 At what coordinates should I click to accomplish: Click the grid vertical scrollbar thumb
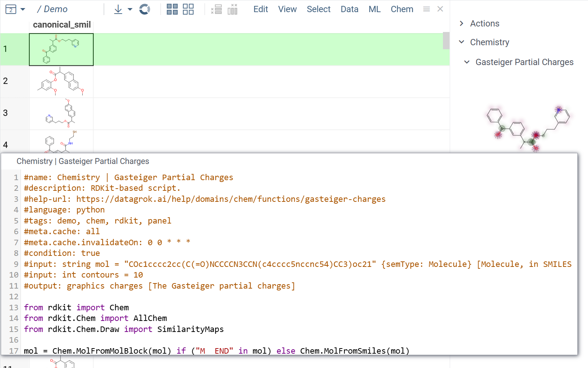[x=446, y=40]
